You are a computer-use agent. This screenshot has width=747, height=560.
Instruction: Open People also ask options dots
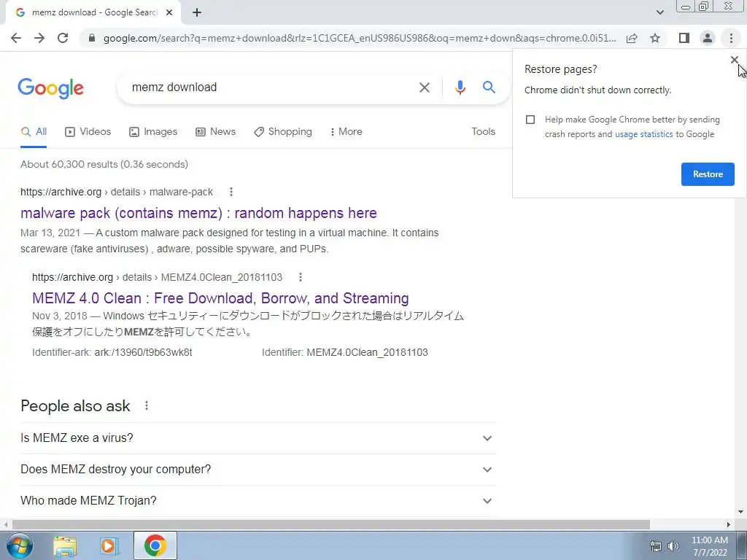[x=146, y=405]
